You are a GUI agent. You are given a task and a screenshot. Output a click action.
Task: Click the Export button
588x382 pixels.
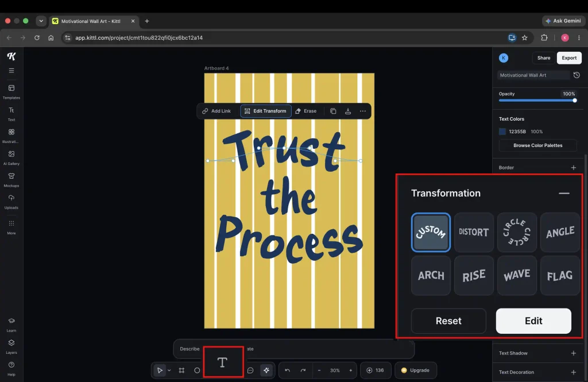pyautogui.click(x=569, y=58)
